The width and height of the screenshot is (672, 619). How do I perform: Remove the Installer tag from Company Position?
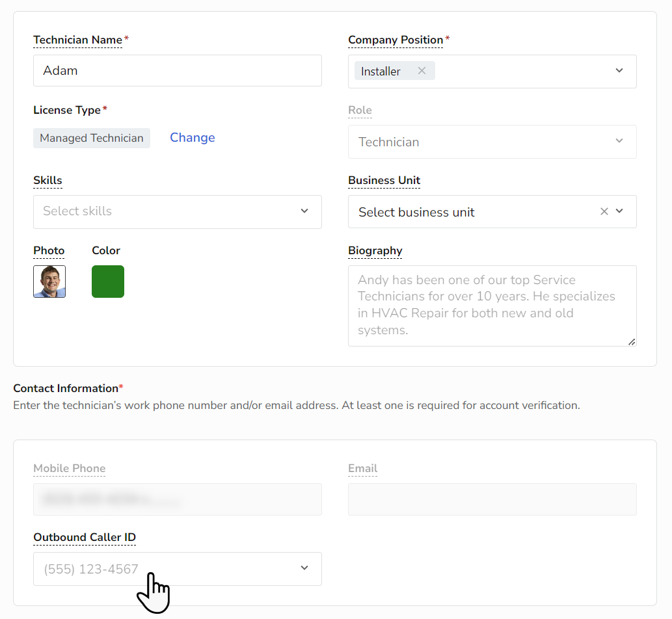tap(422, 71)
